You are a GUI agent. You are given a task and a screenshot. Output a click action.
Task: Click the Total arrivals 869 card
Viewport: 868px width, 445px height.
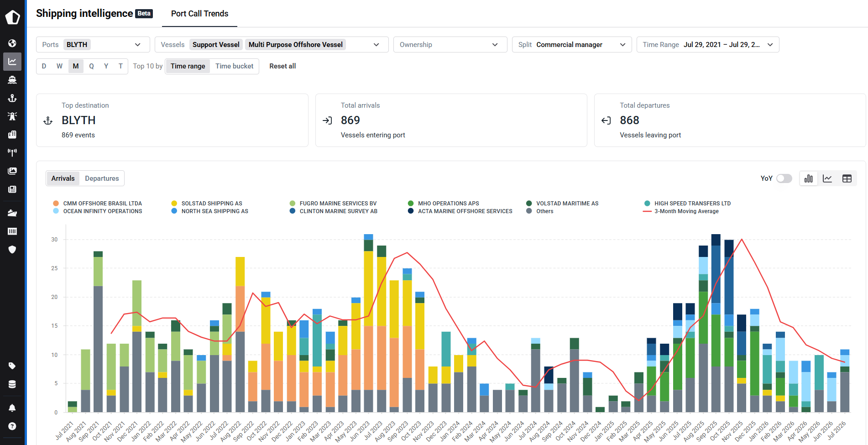451,120
